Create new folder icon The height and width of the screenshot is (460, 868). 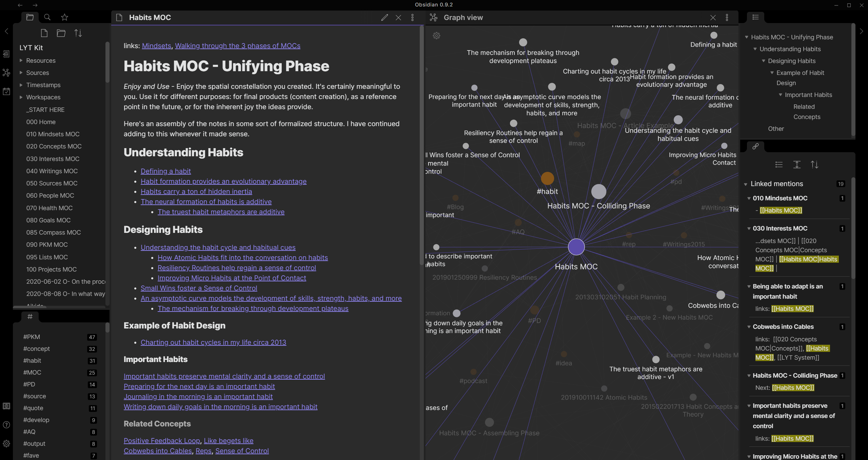point(61,33)
